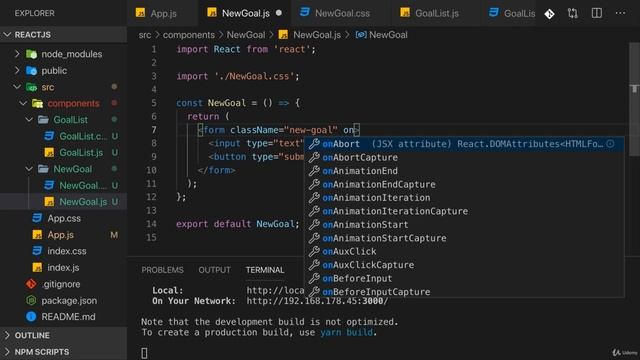Click the 'yarn build' text in terminal
640x360 pixels.
click(x=346, y=332)
